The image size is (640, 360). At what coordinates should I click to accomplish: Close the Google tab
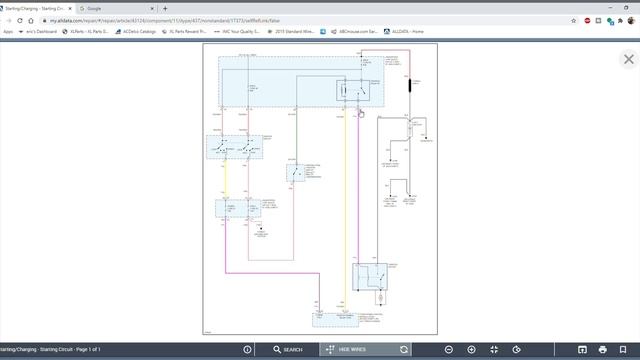(x=152, y=8)
